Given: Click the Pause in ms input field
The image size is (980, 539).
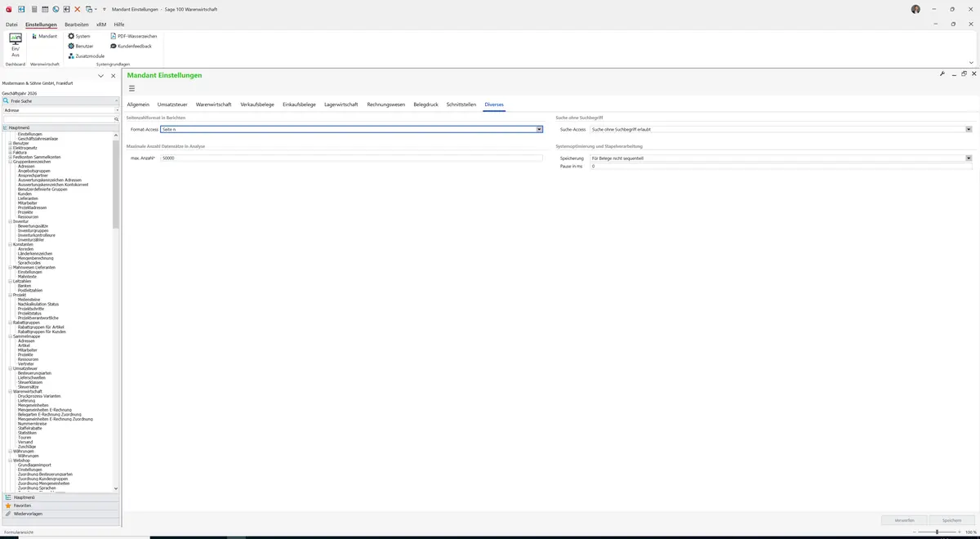Looking at the screenshot, I should pyautogui.click(x=781, y=166).
